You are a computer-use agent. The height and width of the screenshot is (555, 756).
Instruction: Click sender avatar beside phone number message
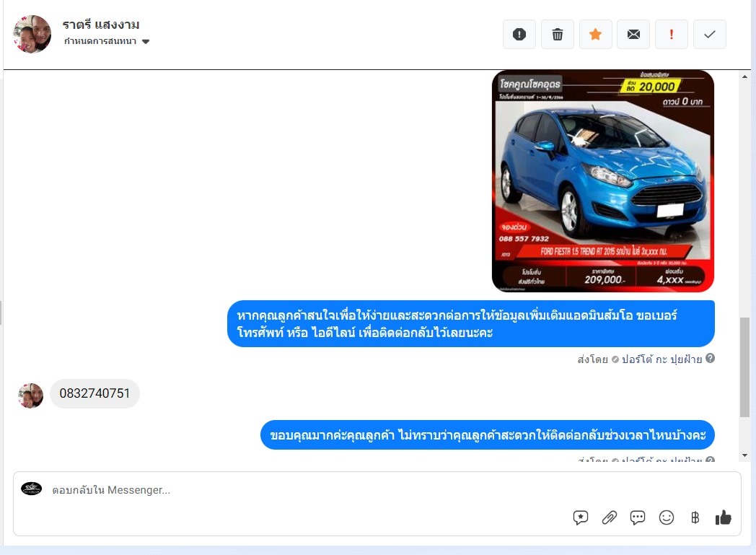[x=30, y=396]
